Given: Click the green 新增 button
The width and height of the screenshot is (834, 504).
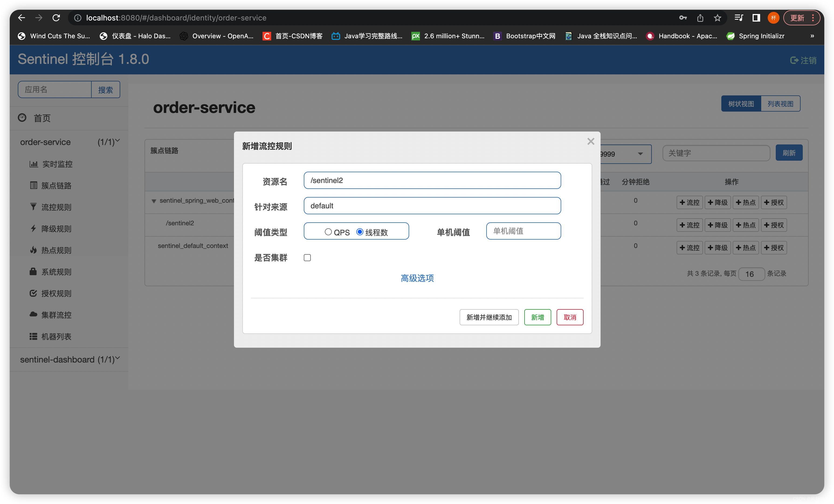Looking at the screenshot, I should coord(537,317).
